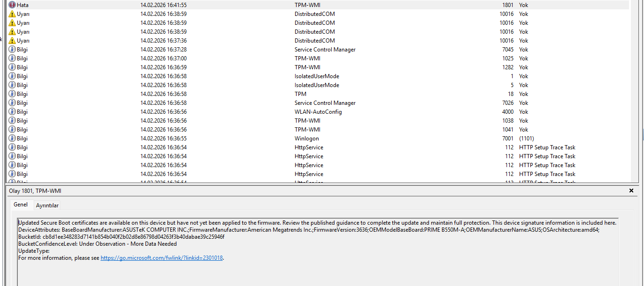Click the 'Yok' category of the event 1801 row

pos(523,5)
